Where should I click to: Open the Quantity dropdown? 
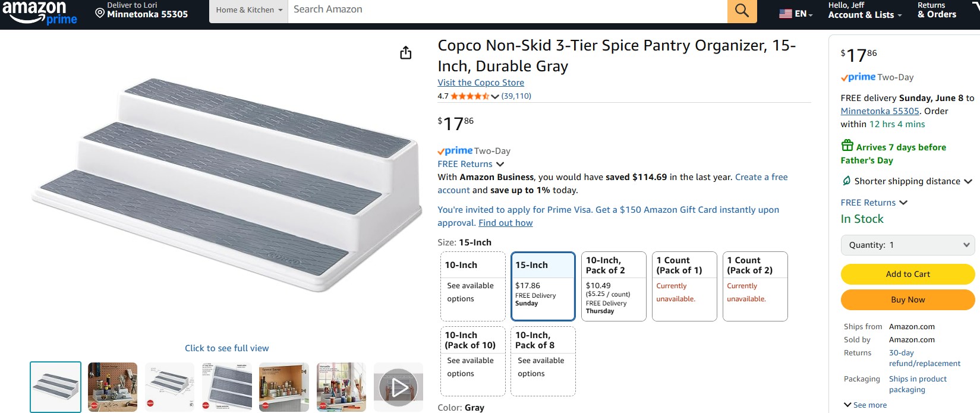coord(907,245)
